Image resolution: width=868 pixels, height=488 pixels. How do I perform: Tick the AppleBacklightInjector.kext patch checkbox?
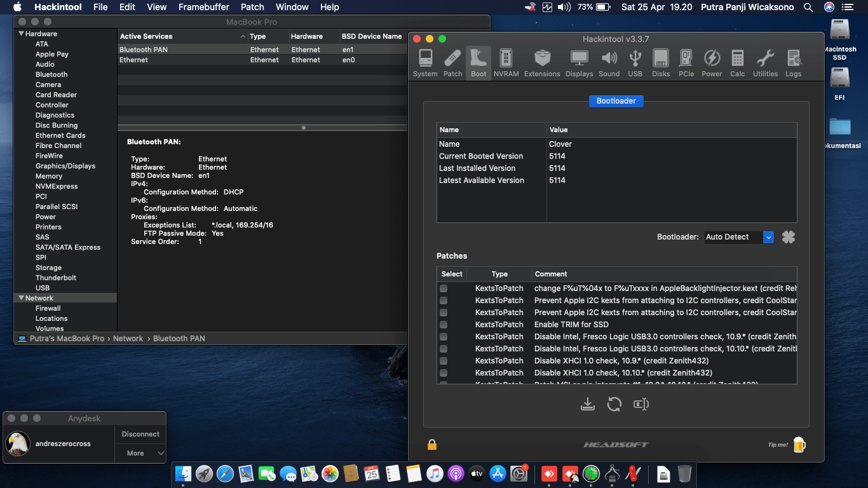(444, 288)
